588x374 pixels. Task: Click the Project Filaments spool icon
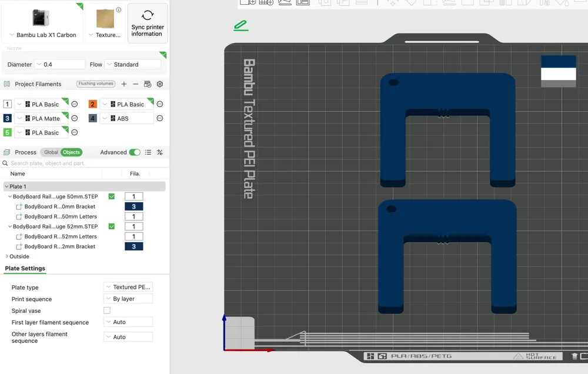coord(6,84)
